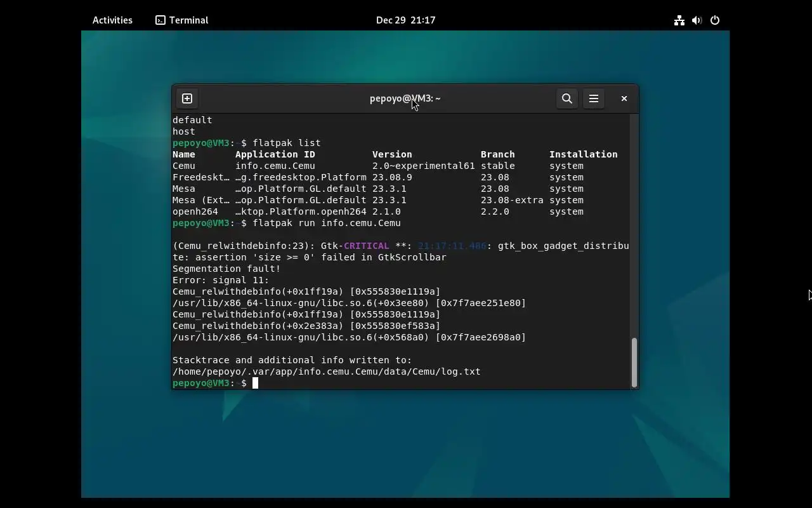The width and height of the screenshot is (812, 508).
Task: Click the 'Gtk-CRITICAL' warning text
Action: tap(355, 246)
